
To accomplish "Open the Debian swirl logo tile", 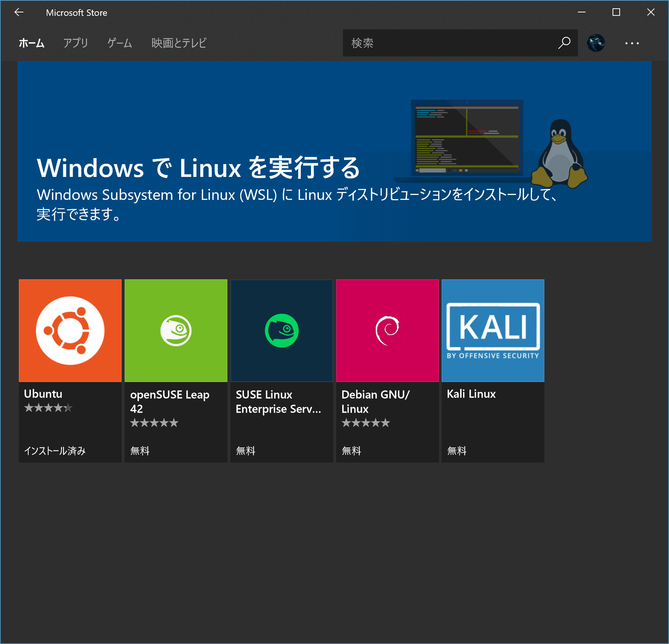I will pyautogui.click(x=387, y=330).
